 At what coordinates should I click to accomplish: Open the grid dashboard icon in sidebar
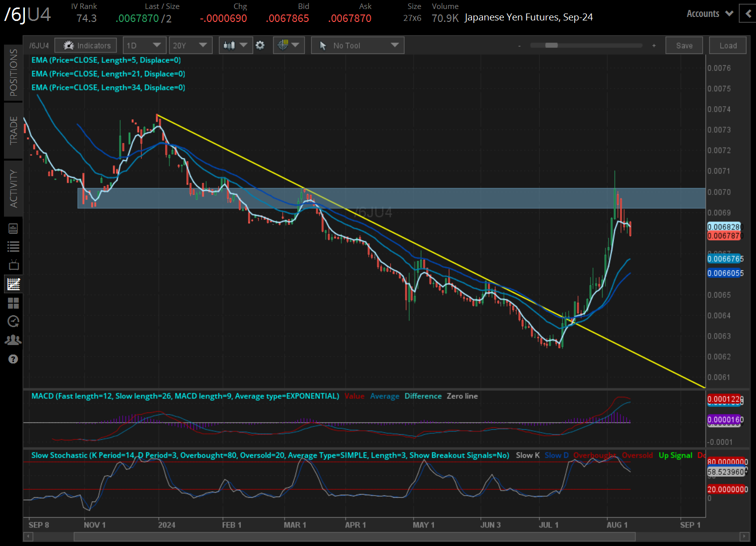tap(13, 303)
